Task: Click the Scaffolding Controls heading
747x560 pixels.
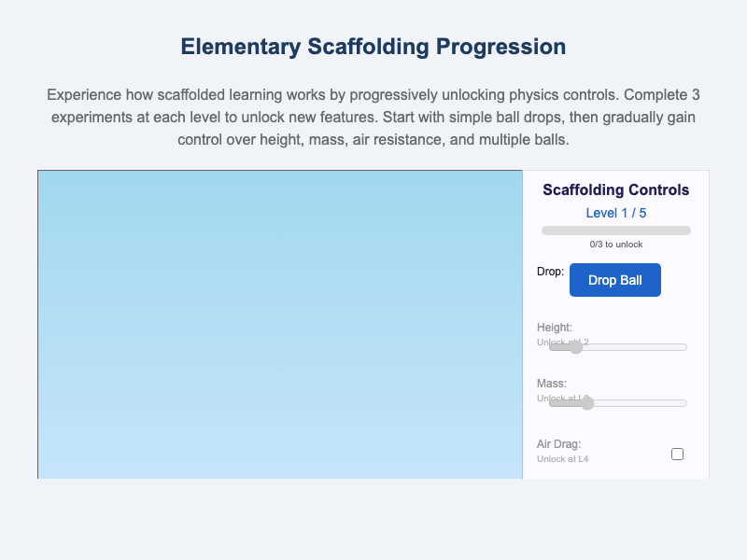Action: click(614, 189)
